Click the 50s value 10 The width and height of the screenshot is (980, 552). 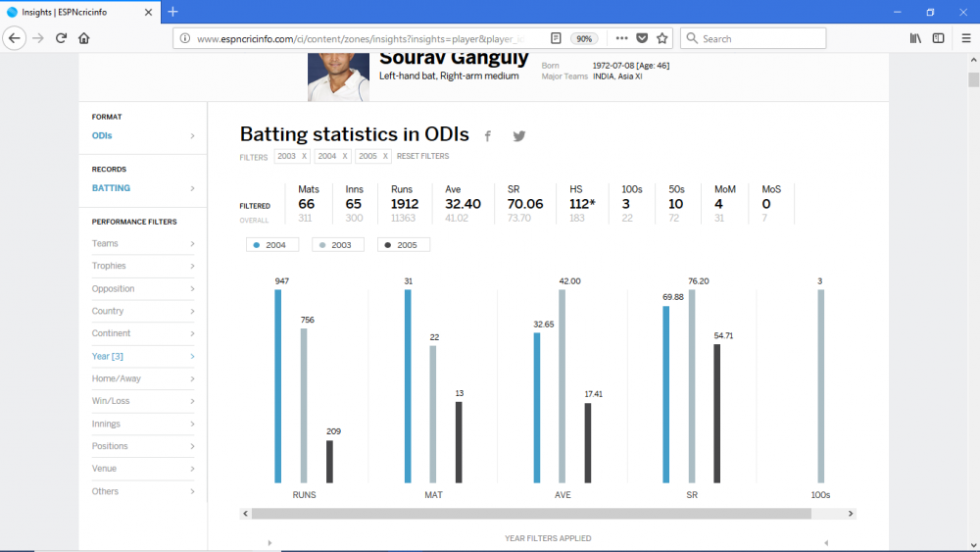tap(675, 204)
